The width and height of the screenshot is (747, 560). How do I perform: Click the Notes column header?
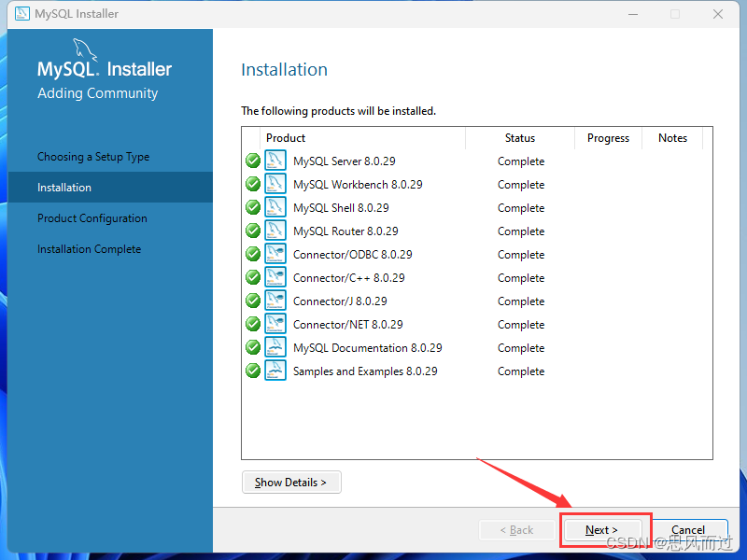click(x=672, y=138)
